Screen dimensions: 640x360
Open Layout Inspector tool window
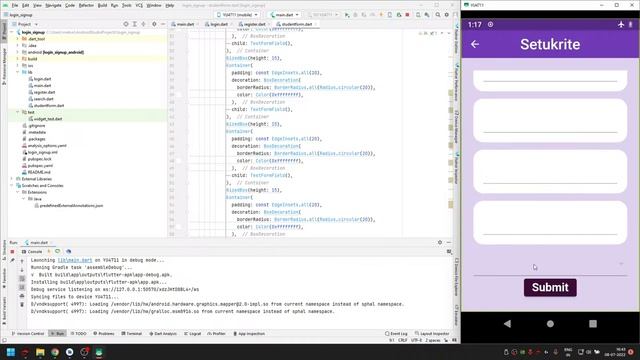432,333
